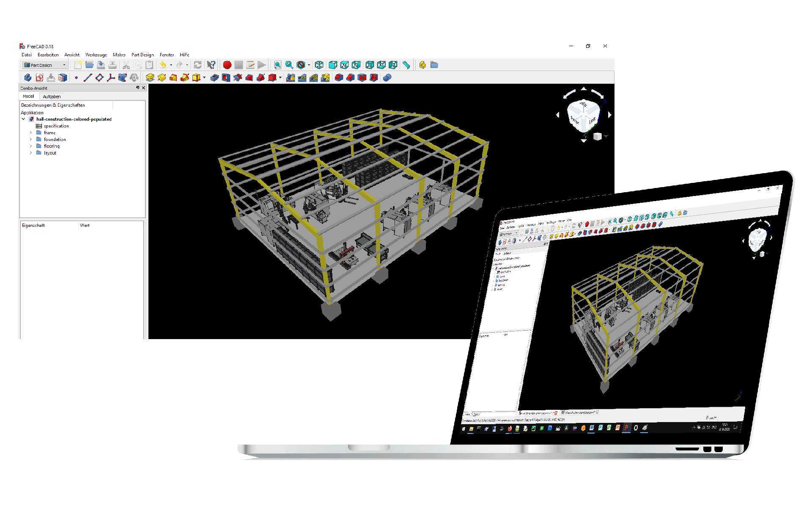Click the navigation cube in viewport

coord(584,114)
